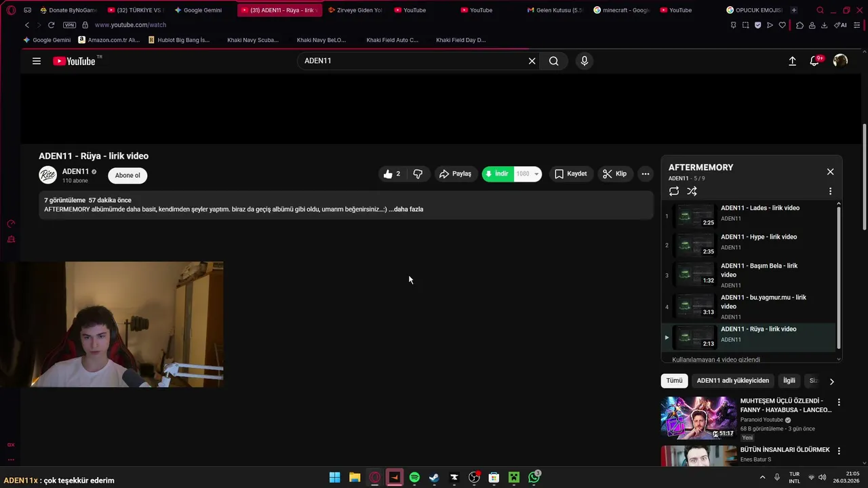Open WhatsApp from the taskbar
This screenshot has height=488, width=868.
pos(534,477)
